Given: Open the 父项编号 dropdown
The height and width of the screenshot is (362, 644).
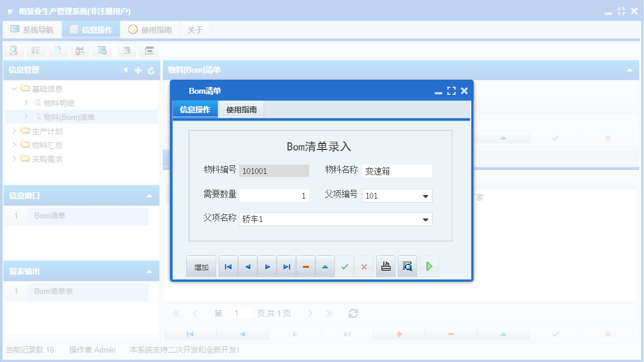Looking at the screenshot, I should tap(427, 196).
